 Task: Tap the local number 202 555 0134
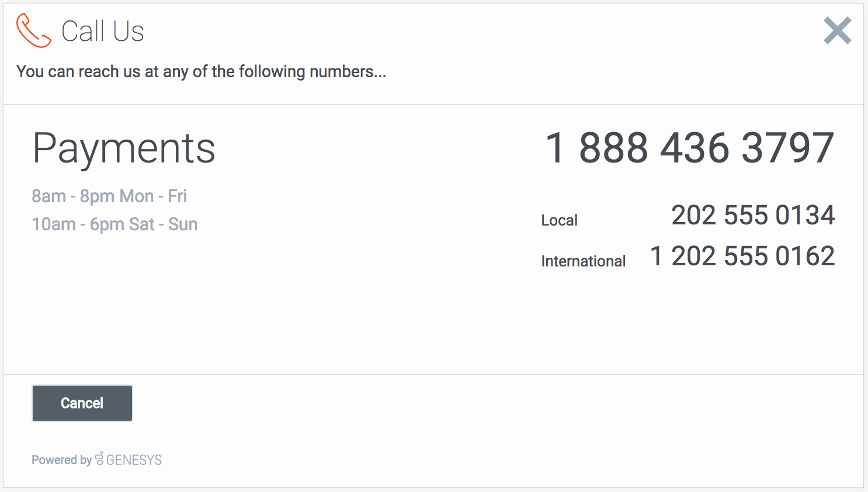point(753,216)
